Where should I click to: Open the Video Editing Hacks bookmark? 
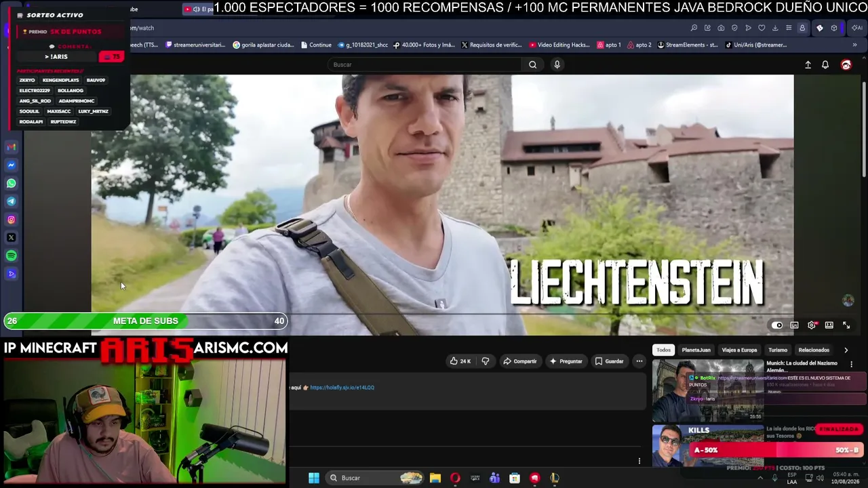point(559,45)
